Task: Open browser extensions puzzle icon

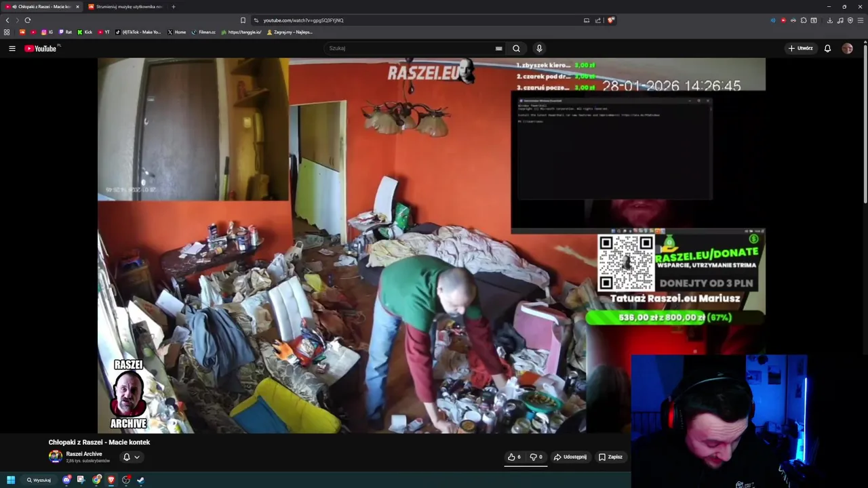Action: (x=804, y=20)
